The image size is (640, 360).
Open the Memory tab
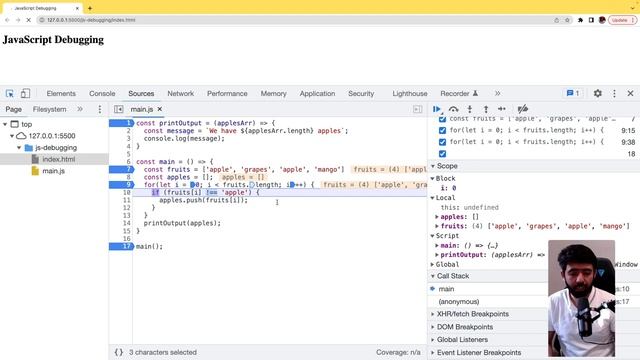coord(273,93)
